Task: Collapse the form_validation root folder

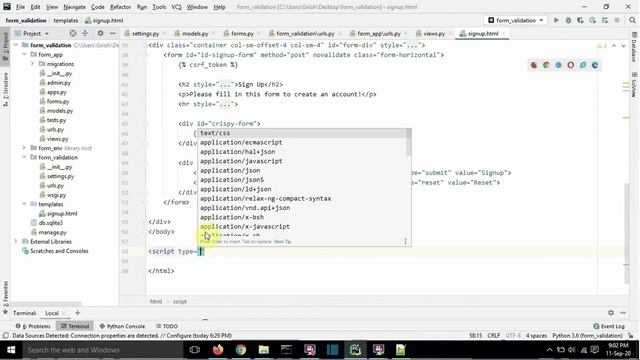Action: (x=16, y=45)
